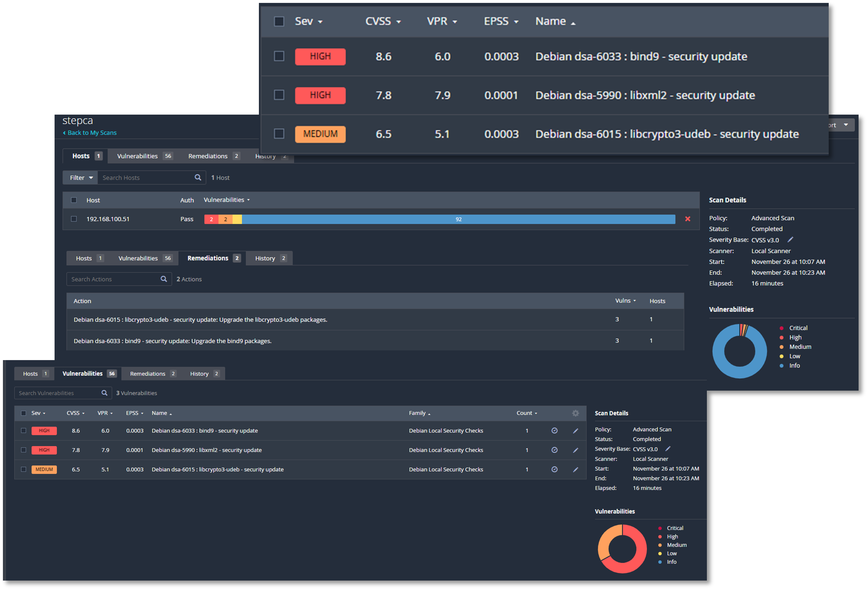Image resolution: width=868 pixels, height=590 pixels.
Task: Click the snooze icon for libcrypto3-udeb vulnerability
Action: [x=555, y=470]
